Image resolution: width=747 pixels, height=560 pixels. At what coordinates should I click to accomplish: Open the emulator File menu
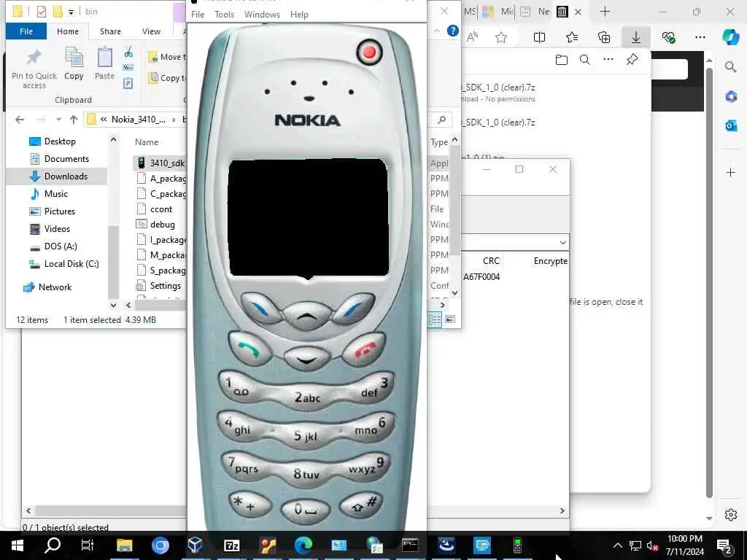(x=198, y=15)
